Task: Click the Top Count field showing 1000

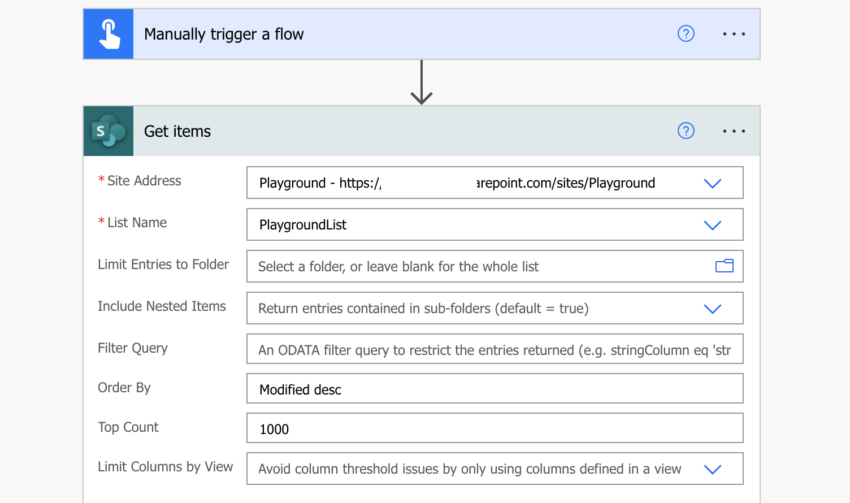Action: [x=494, y=428]
